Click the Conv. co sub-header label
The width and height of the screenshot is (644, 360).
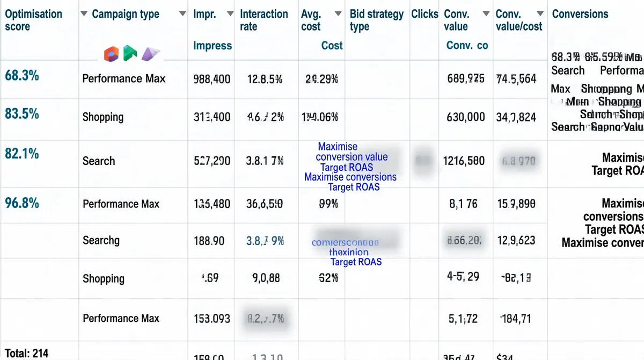pyautogui.click(x=467, y=46)
